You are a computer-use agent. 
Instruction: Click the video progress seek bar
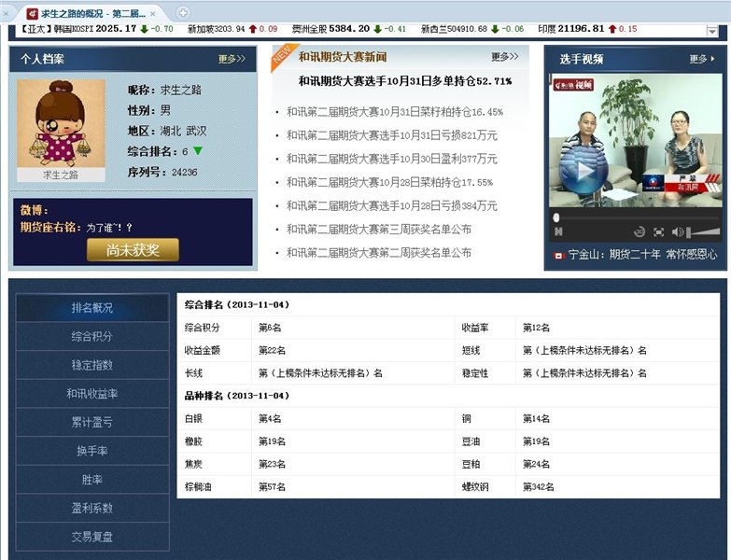coord(635,217)
